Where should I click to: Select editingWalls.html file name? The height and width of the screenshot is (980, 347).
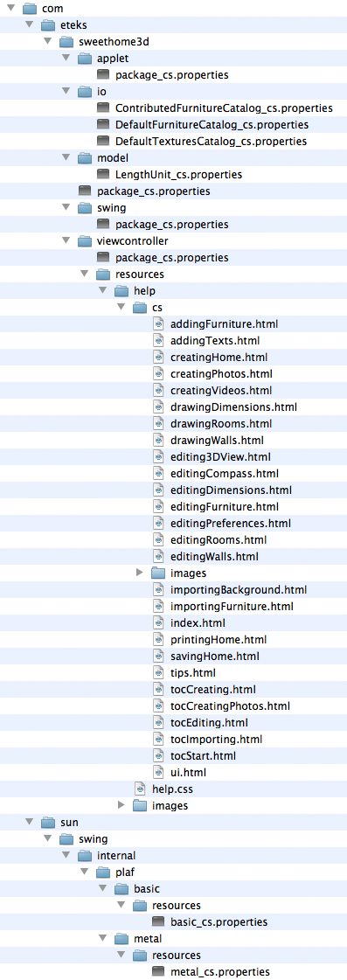214,556
